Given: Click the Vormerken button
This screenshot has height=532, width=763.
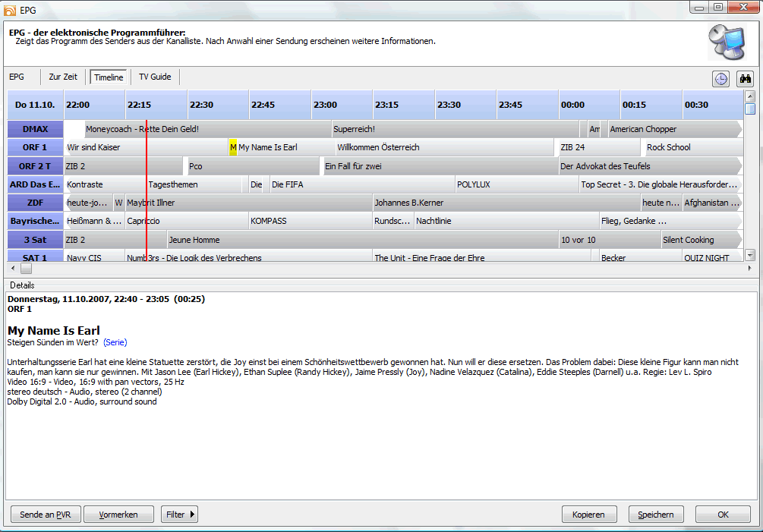Looking at the screenshot, I should pos(118,515).
